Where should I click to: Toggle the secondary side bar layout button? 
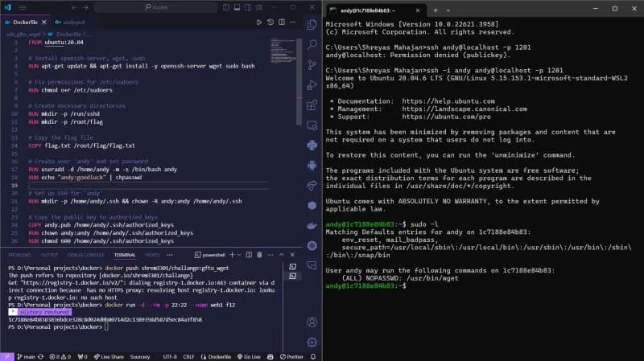(x=248, y=7)
